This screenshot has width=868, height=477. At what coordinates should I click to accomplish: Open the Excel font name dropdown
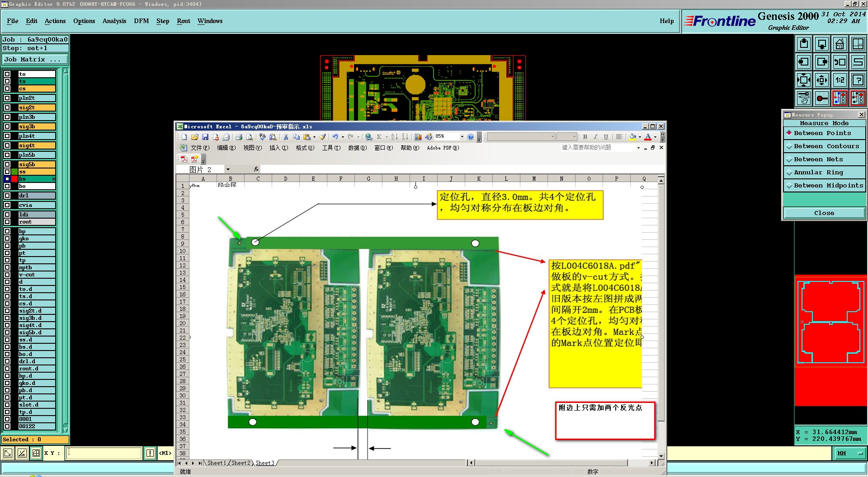[x=552, y=137]
